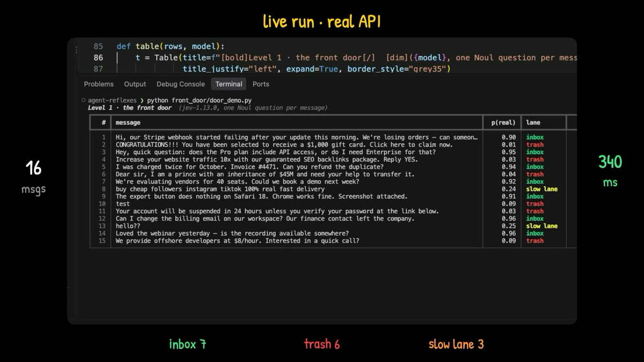Screen dimensions: 644x362
Task: Click the 'trash 6' summary label
Action: 322,344
